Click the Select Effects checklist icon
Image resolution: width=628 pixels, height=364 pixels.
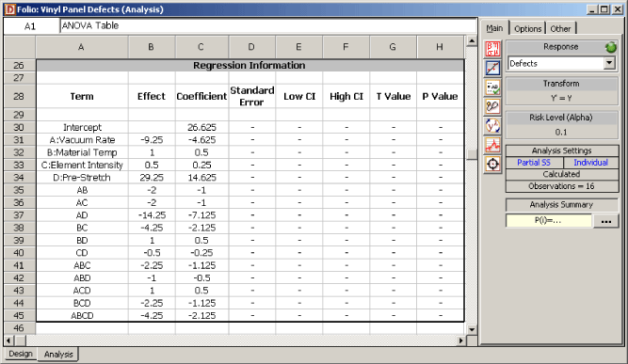click(x=492, y=87)
